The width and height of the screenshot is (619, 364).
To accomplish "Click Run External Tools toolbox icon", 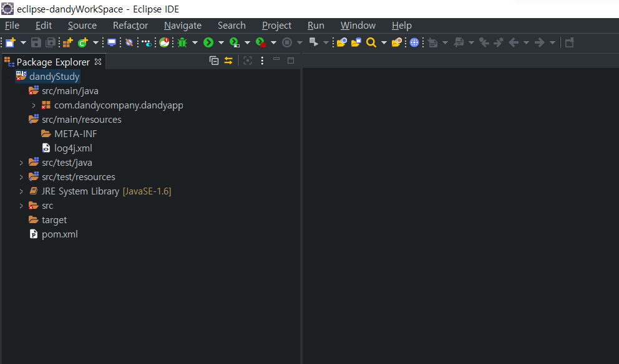I will tap(261, 42).
